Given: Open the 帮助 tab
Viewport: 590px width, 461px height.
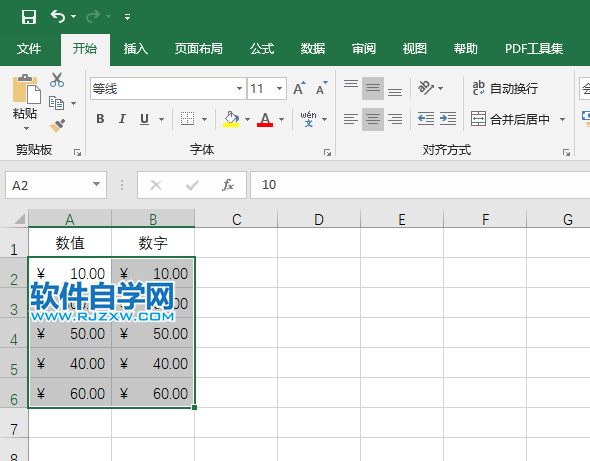Looking at the screenshot, I should [465, 49].
